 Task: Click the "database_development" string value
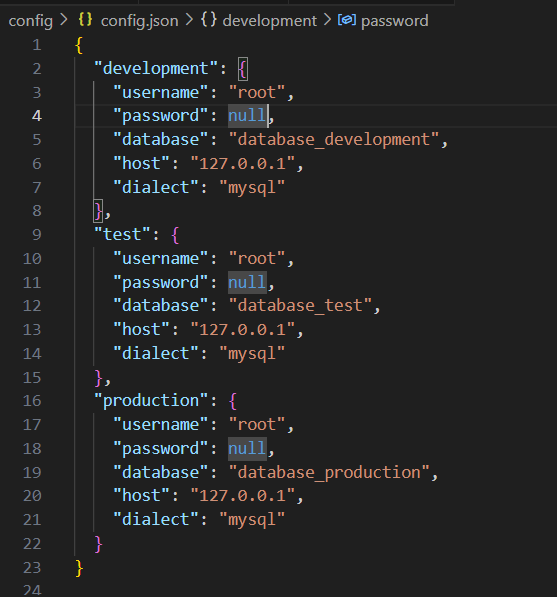pyautogui.click(x=334, y=140)
